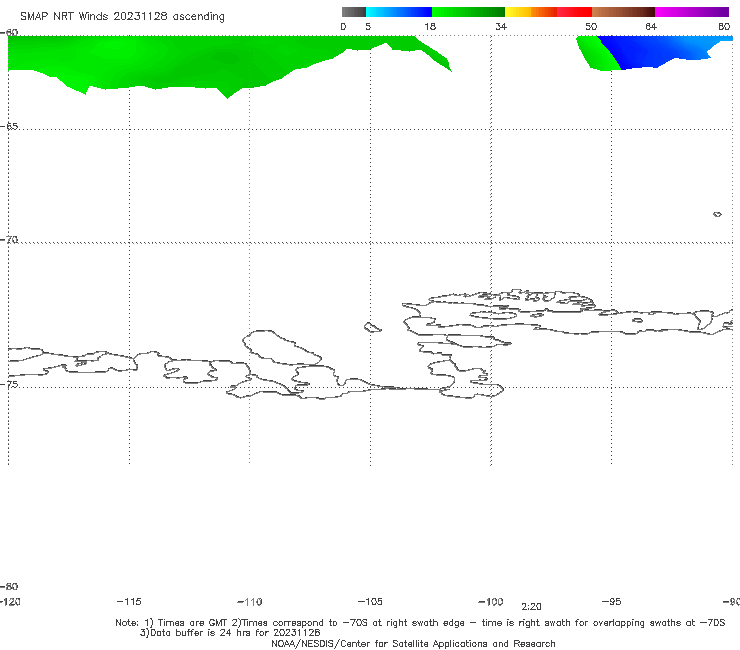Click the -105 longitude axis label
The width and height of the screenshot is (740, 650).
(370, 601)
